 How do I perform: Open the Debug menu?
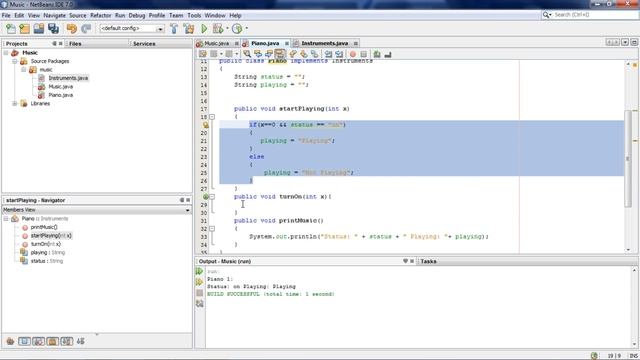pos(137,15)
